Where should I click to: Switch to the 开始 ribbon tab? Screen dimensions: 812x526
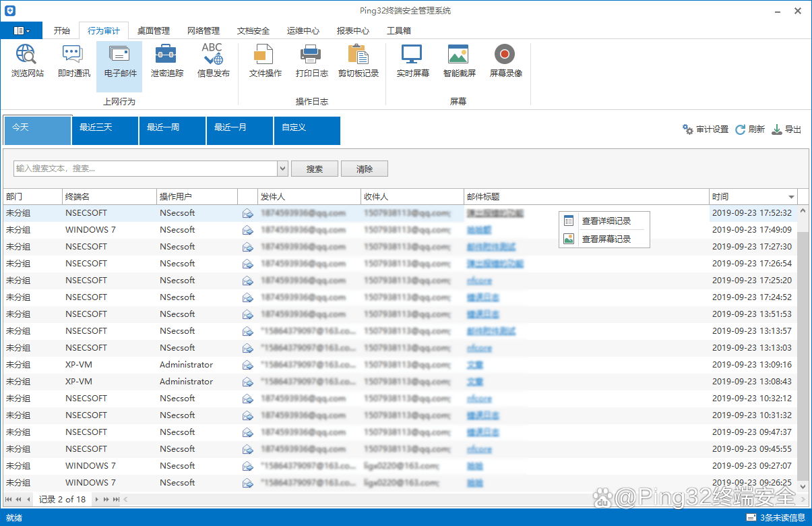click(x=61, y=30)
